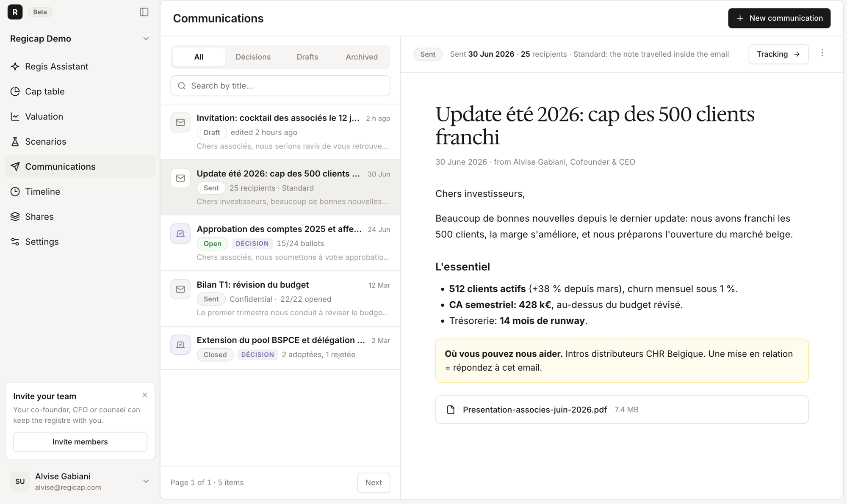Click the Où vous pouvez nous aider callout
847x504 pixels.
(622, 361)
